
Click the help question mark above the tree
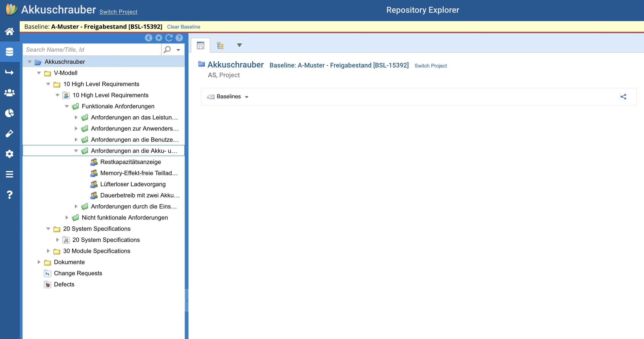pos(179,38)
